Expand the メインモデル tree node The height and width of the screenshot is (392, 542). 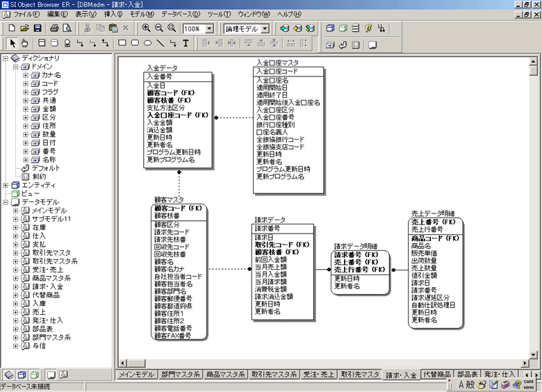click(15, 211)
